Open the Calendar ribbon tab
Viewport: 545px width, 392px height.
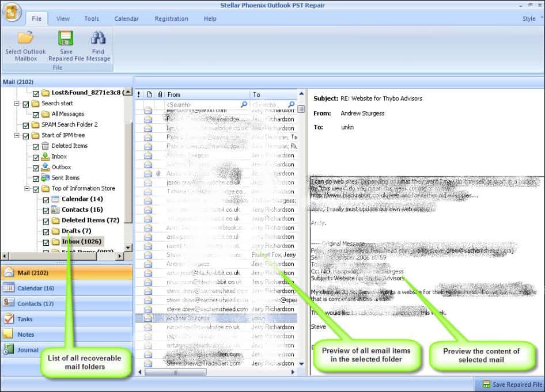(127, 19)
